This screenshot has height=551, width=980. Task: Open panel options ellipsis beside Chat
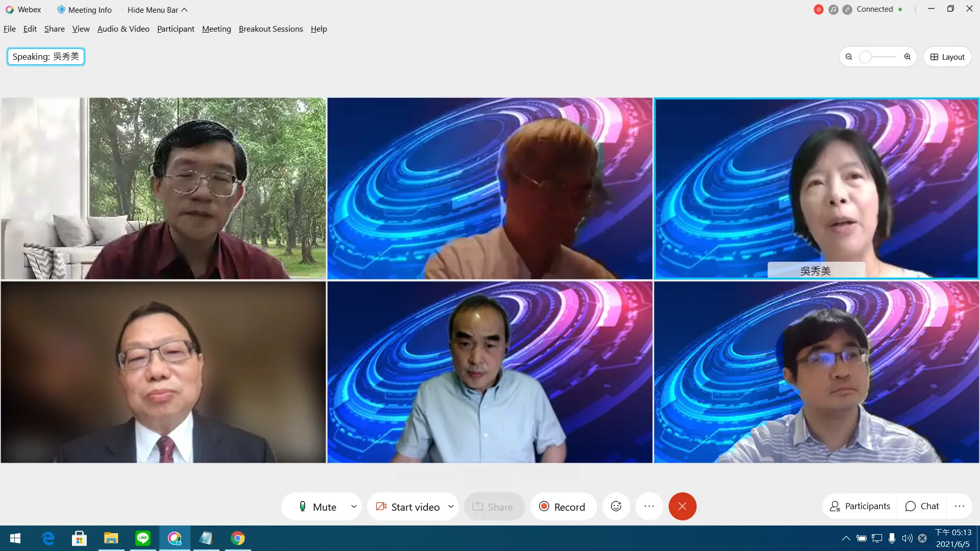coord(960,506)
